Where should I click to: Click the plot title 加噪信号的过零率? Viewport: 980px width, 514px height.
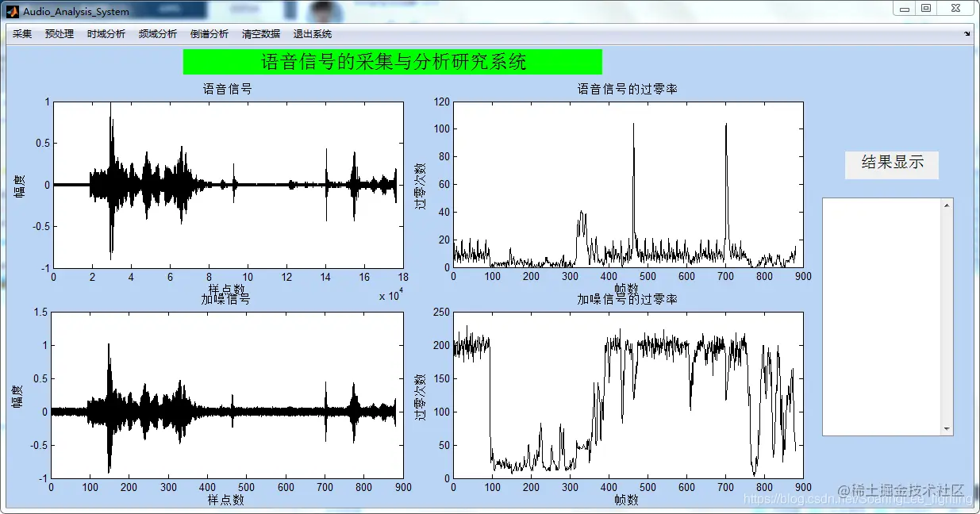[628, 300]
